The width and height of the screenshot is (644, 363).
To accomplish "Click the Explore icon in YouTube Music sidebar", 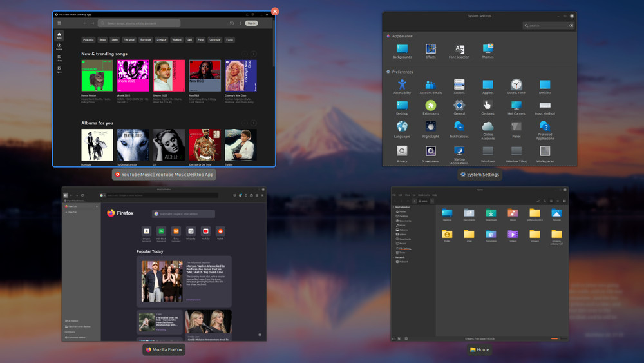I will coord(59,46).
